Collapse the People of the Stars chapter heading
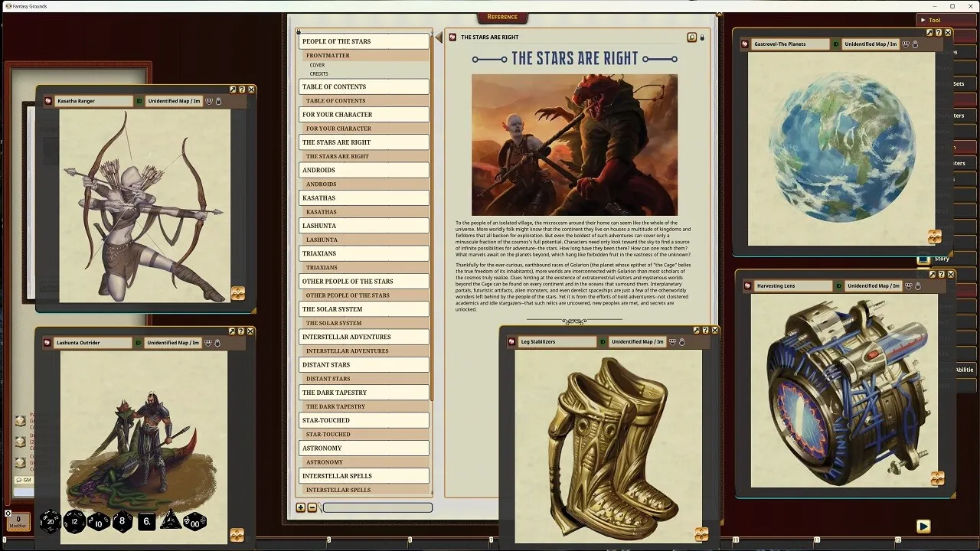Screen dimensions: 980x551 tap(364, 41)
